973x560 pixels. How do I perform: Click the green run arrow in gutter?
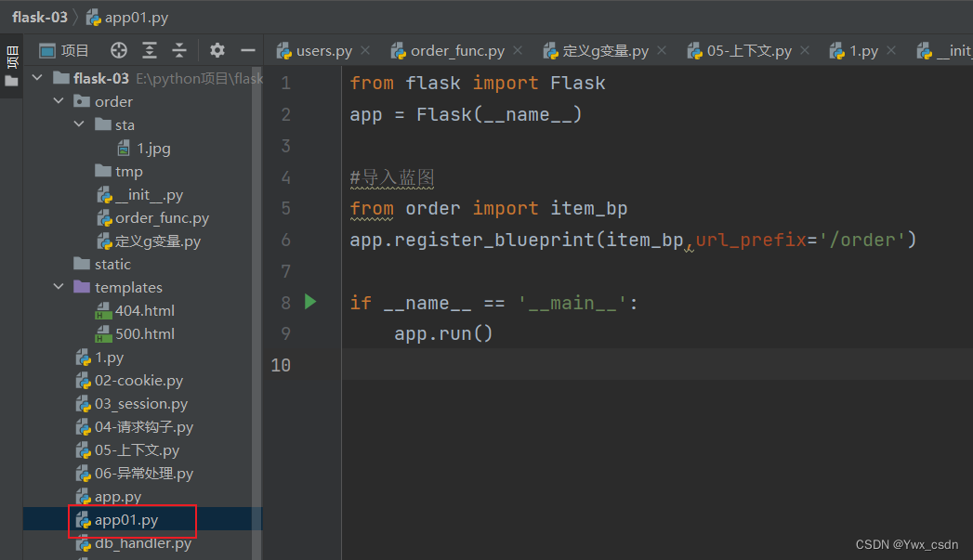310,302
